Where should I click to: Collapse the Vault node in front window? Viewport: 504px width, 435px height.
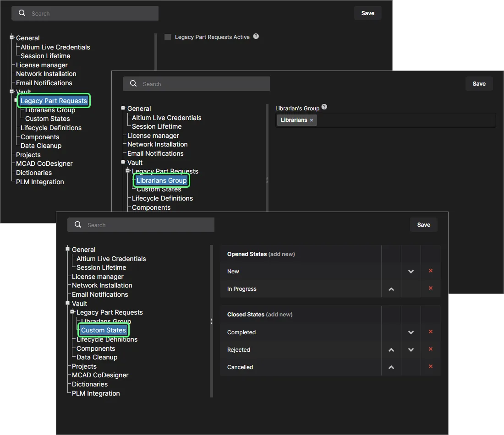point(68,304)
